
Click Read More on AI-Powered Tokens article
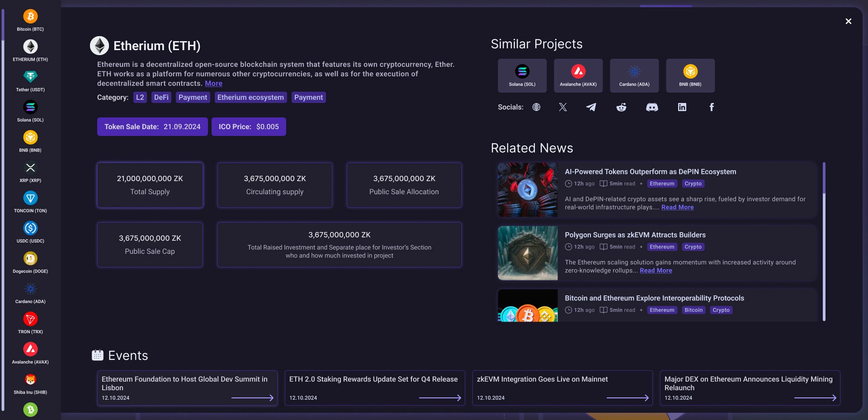(x=677, y=207)
